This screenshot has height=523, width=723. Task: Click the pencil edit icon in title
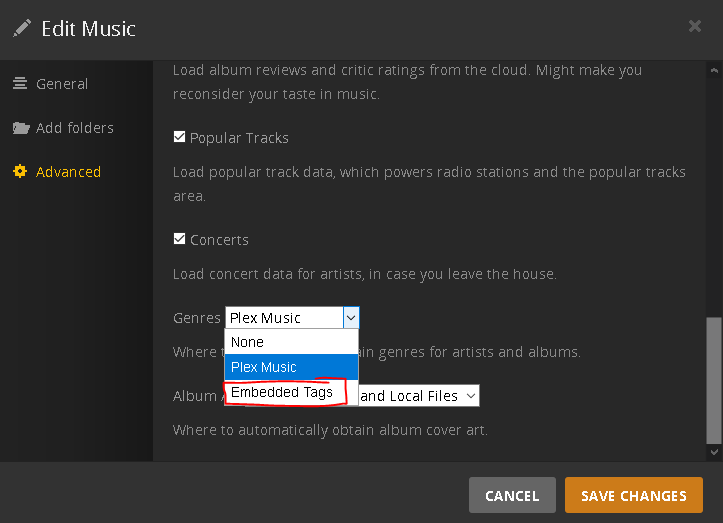[22, 28]
